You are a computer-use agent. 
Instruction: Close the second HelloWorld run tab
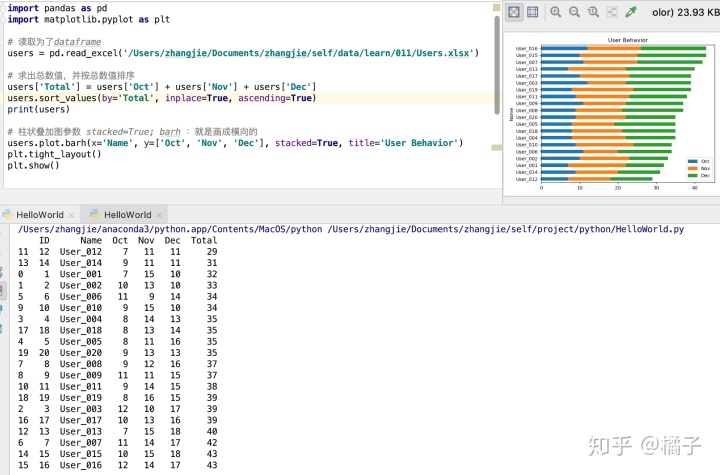(x=159, y=215)
